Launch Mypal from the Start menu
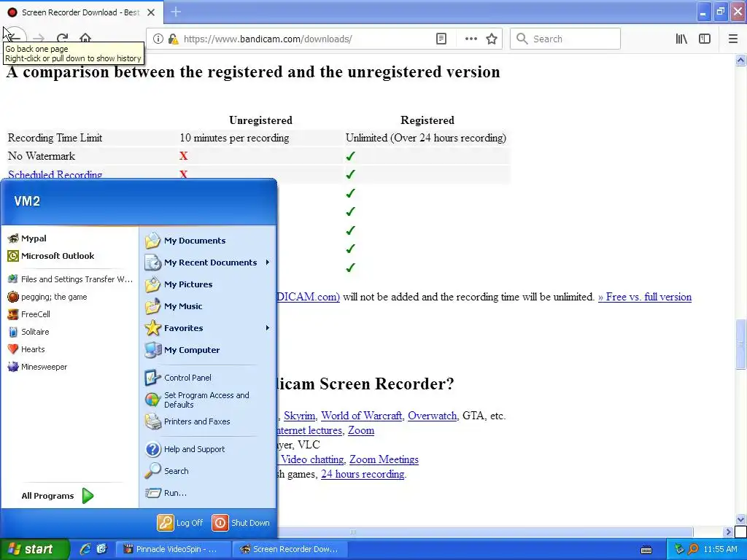Image resolution: width=747 pixels, height=560 pixels. (69, 238)
